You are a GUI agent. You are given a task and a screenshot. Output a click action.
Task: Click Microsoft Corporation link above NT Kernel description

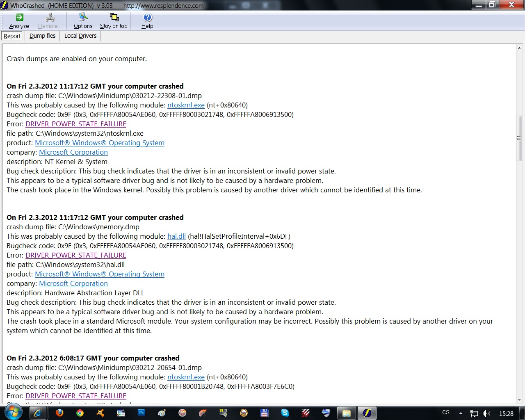[73, 152]
